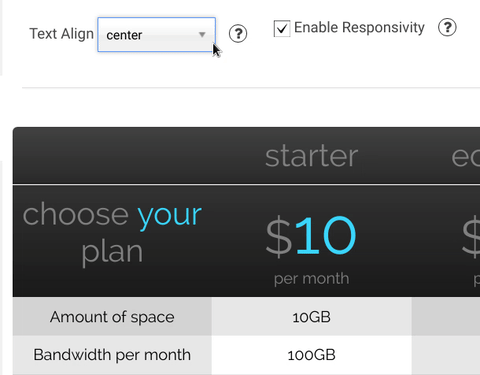This screenshot has width=480, height=375.
Task: Select the starter column header
Action: tap(312, 156)
